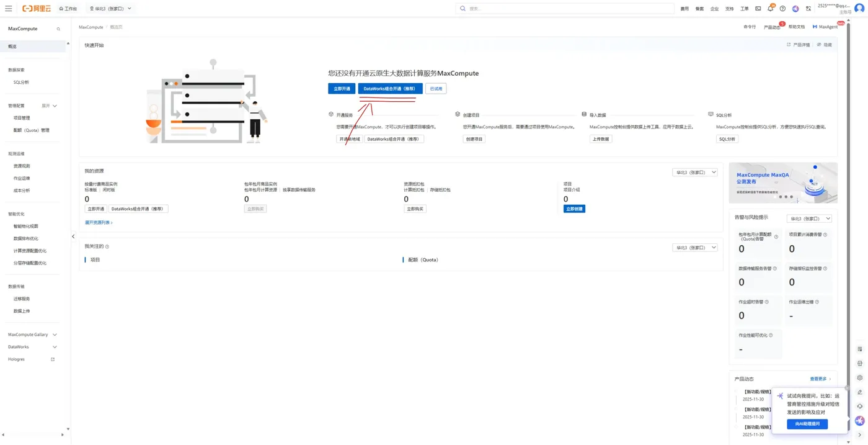Select 概览 in the sidebar

[x=33, y=47]
